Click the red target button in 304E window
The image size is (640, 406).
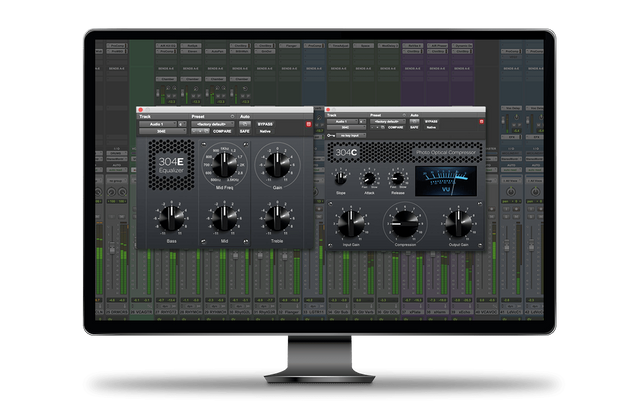(309, 124)
